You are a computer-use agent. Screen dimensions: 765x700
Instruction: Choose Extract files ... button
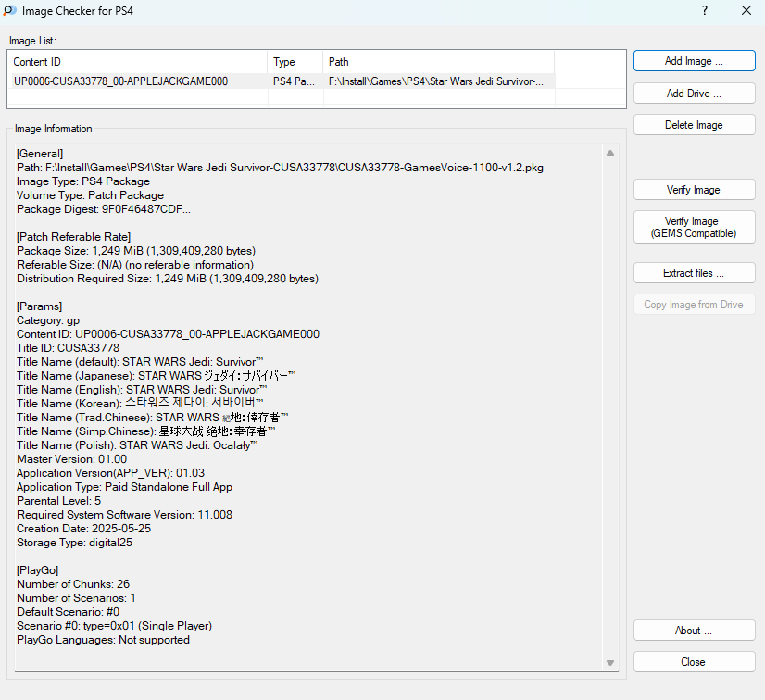pos(694,273)
